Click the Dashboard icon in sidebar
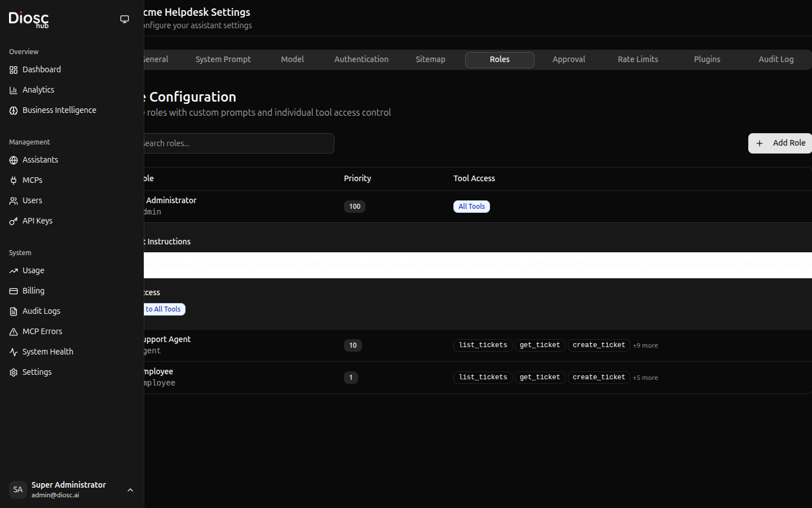This screenshot has width=812, height=508. pos(14,70)
